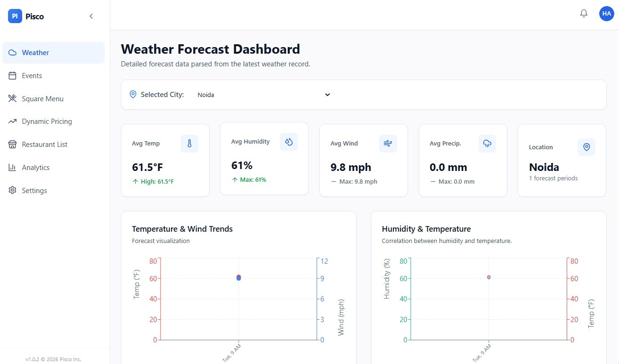Click the thermometer icon on Avg Temp
Screen dimensions: 619x364
(189, 144)
